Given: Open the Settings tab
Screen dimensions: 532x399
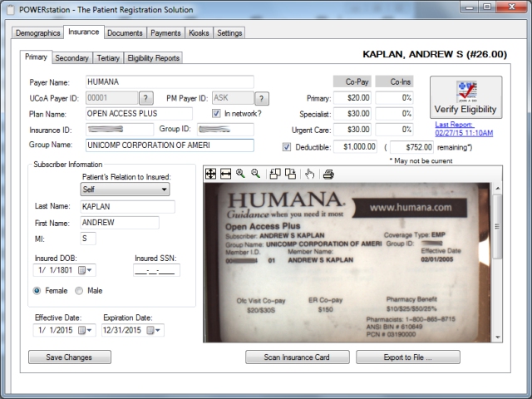Looking at the screenshot, I should coord(229,33).
